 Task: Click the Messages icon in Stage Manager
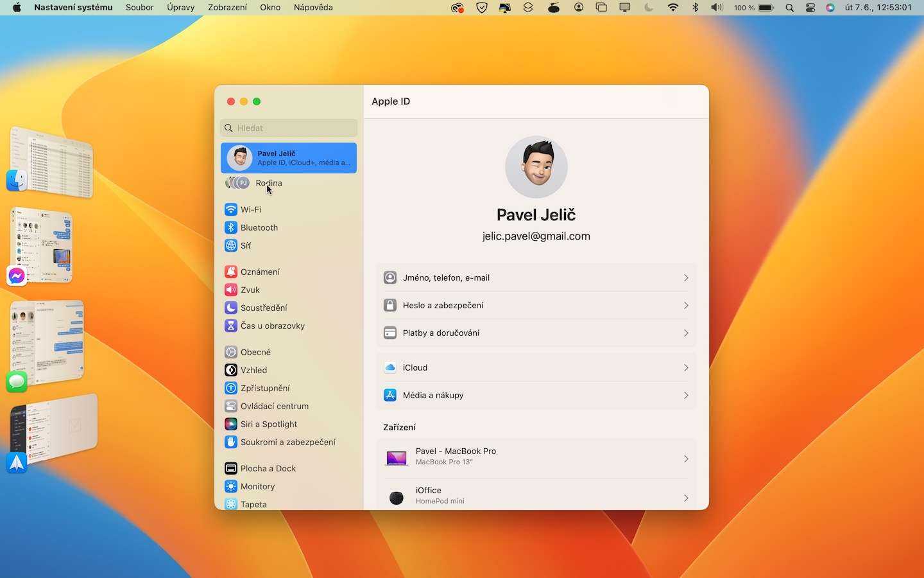[17, 381]
